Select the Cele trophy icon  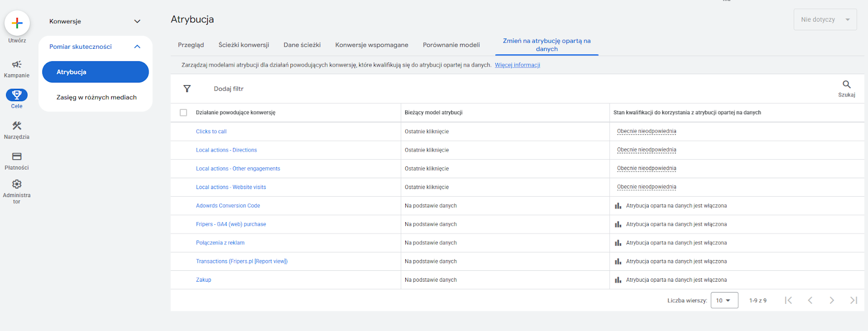click(17, 95)
